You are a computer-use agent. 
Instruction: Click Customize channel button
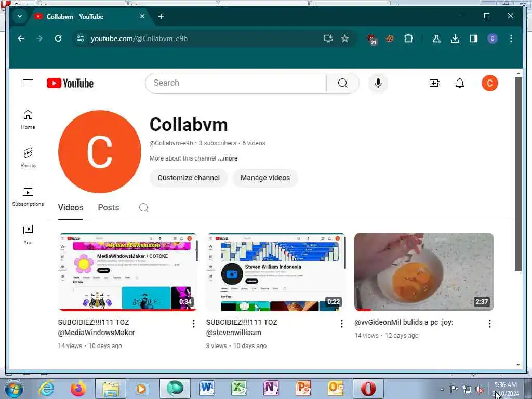pos(189,178)
